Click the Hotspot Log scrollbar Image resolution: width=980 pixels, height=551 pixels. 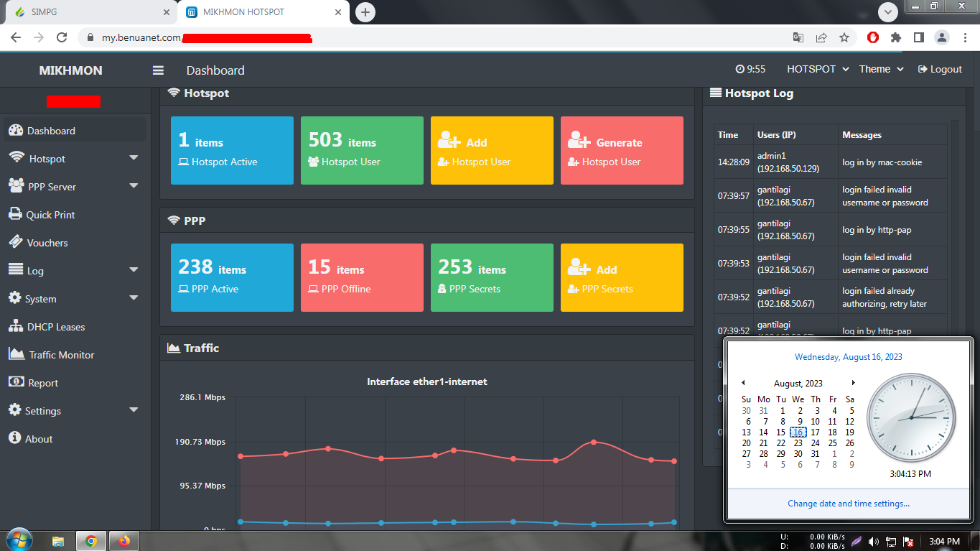(x=954, y=230)
